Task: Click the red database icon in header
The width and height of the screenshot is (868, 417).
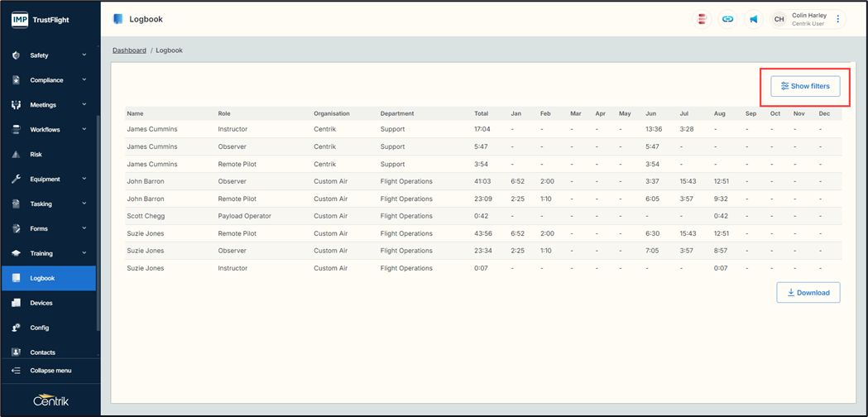Action: tap(702, 19)
